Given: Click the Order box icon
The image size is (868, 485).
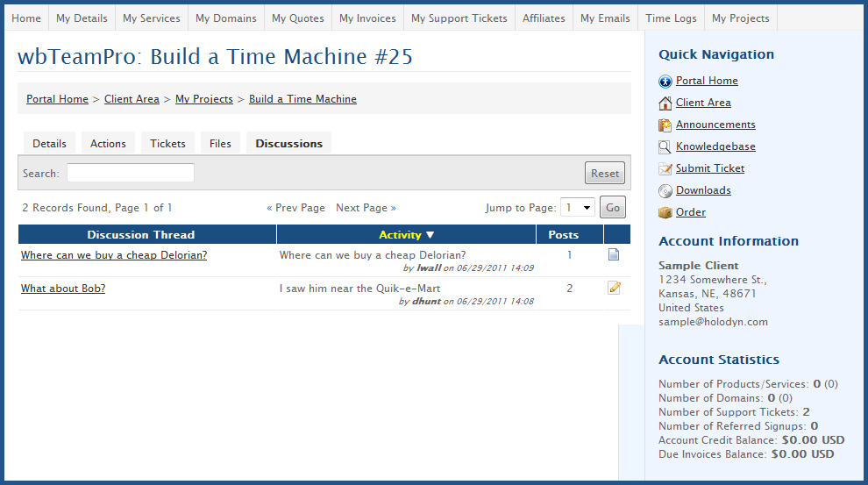Looking at the screenshot, I should 665,213.
